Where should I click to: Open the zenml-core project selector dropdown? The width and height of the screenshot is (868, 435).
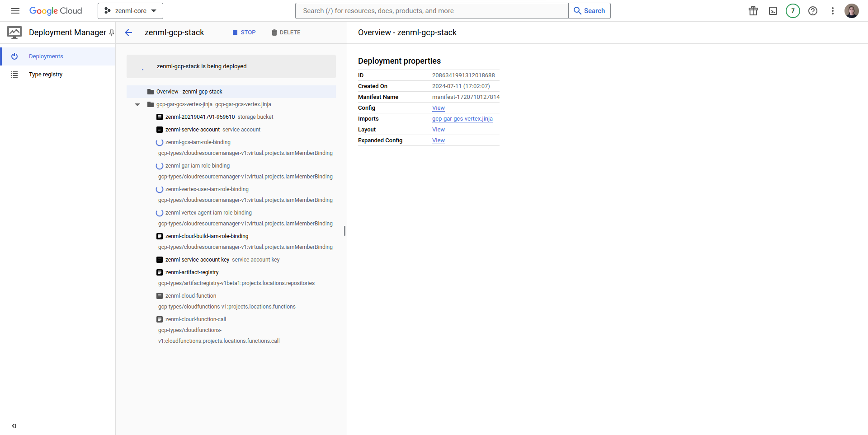point(130,10)
